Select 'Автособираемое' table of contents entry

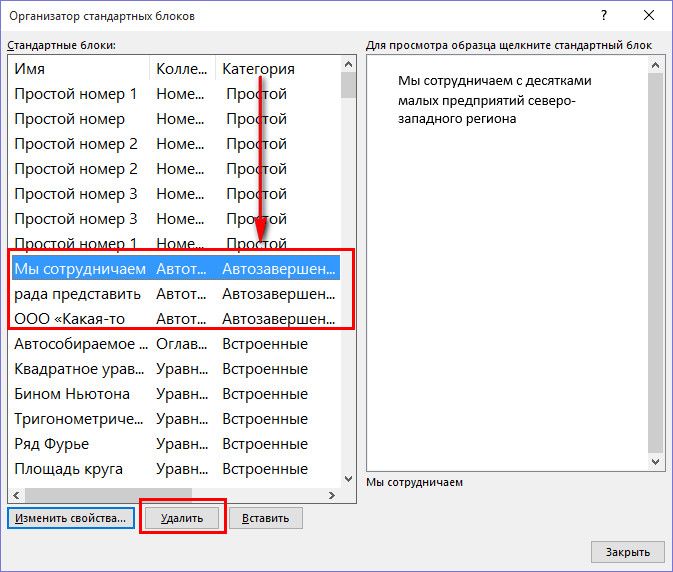pos(77,344)
